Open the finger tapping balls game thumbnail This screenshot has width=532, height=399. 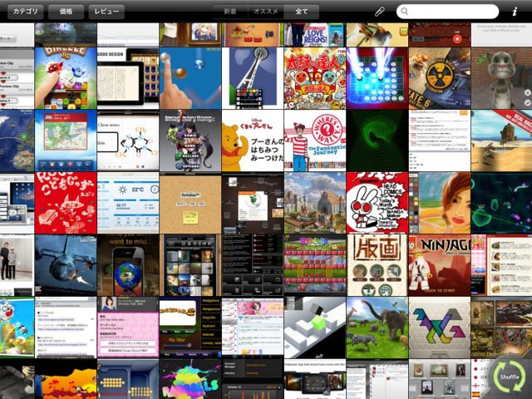[x=190, y=78]
